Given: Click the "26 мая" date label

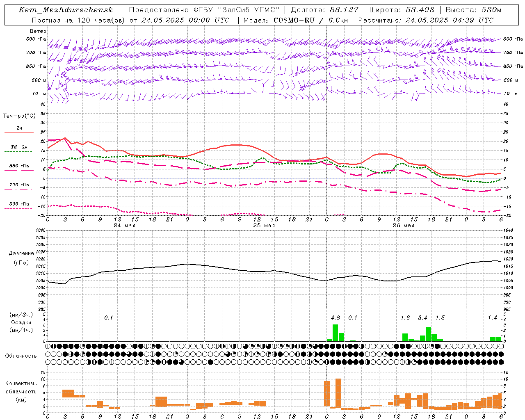Looking at the screenshot, I should click(x=404, y=226).
